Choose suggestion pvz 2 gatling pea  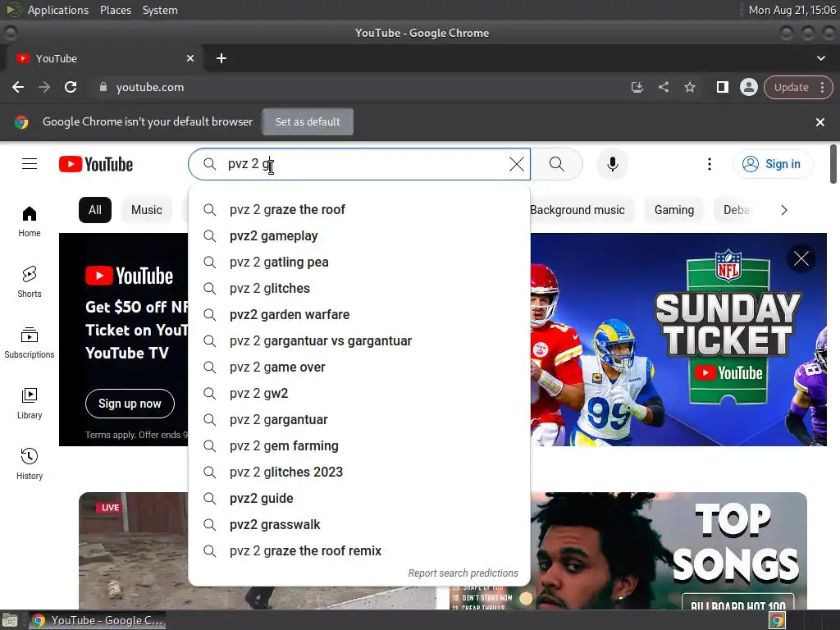(x=359, y=262)
